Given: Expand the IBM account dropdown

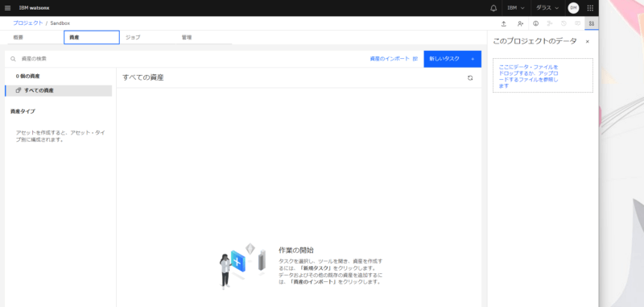Looking at the screenshot, I should [x=516, y=8].
